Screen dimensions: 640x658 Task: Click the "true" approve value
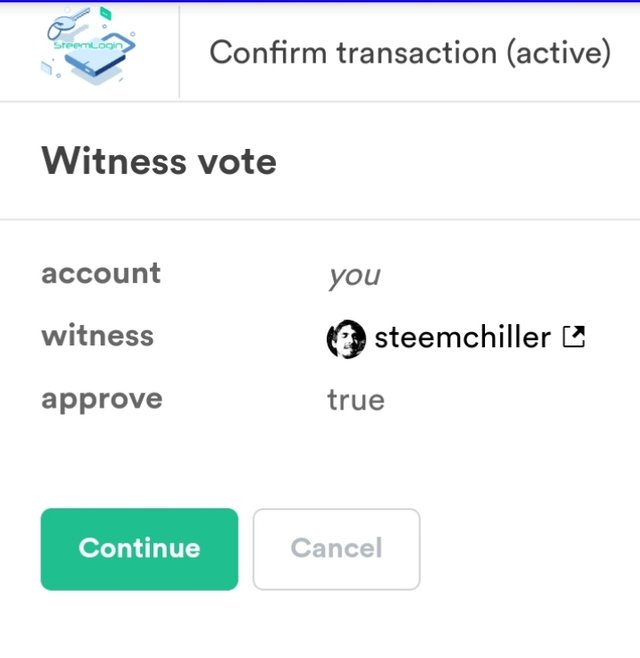(355, 400)
